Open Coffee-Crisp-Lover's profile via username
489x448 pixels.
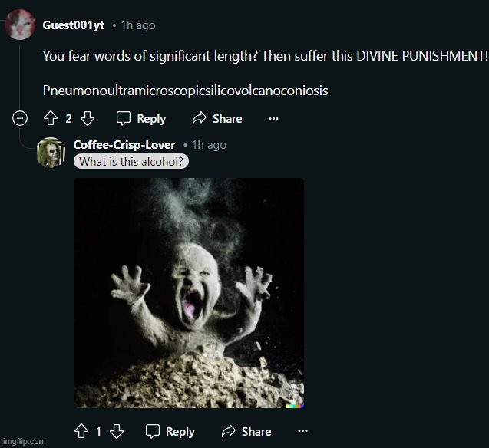124,145
